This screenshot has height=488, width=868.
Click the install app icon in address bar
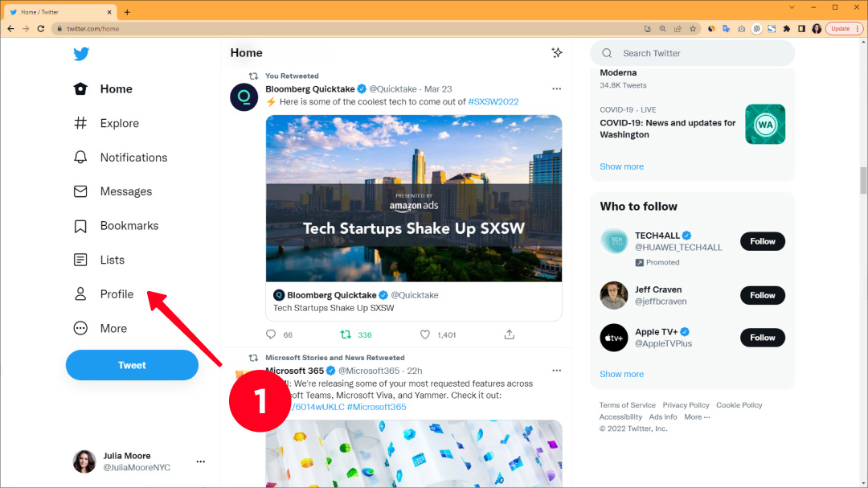[x=648, y=29]
